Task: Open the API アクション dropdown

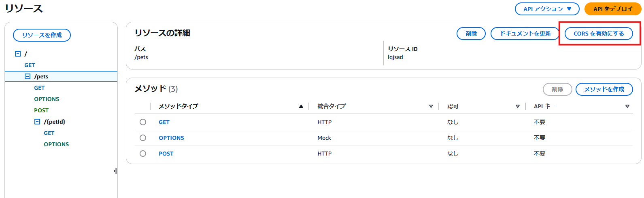Action: tap(547, 9)
